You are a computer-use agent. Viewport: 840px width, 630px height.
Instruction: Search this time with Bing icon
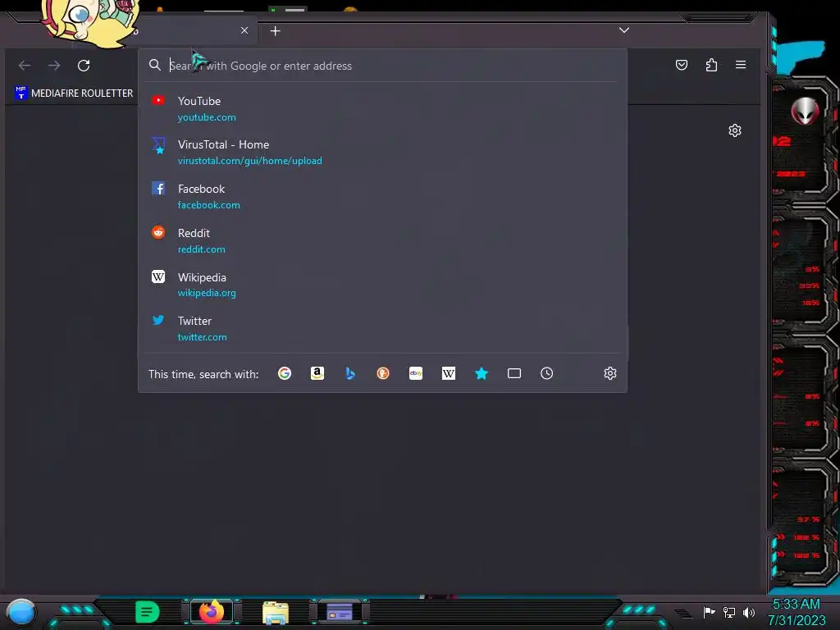tap(350, 373)
